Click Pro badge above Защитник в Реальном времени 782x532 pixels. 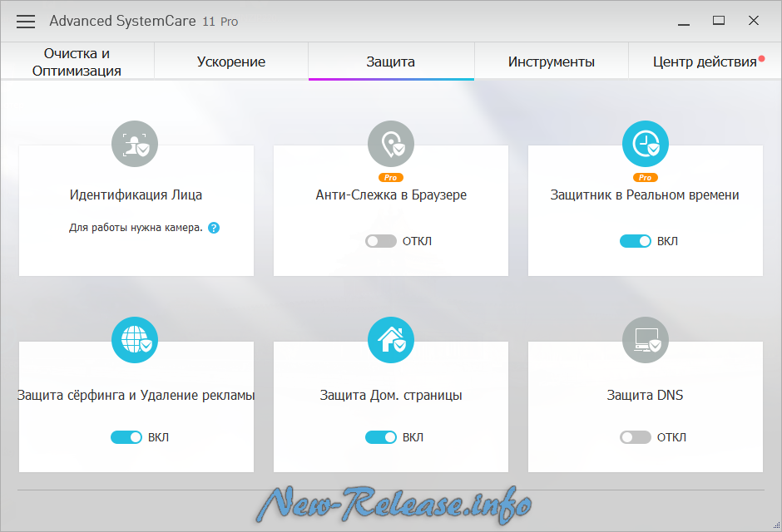pos(646,177)
